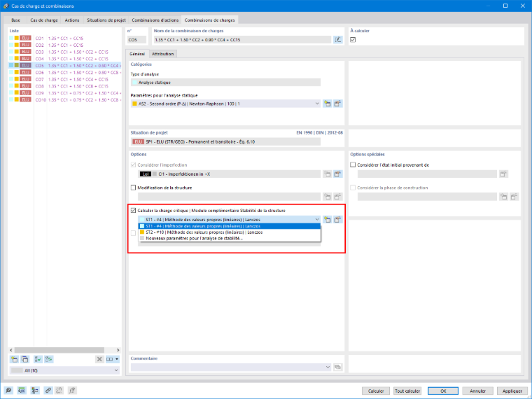
Task: Click new stability analysis settings icon
Action: pos(327,220)
